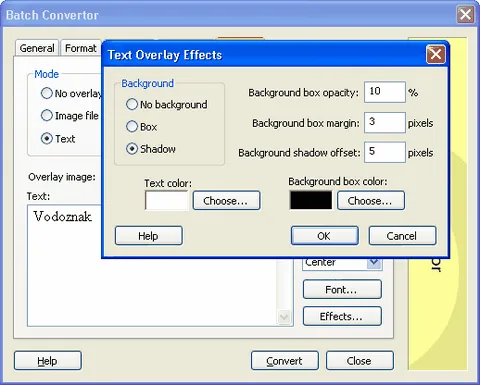
Task: Open the Font button in Batch Convertor
Action: click(x=342, y=289)
